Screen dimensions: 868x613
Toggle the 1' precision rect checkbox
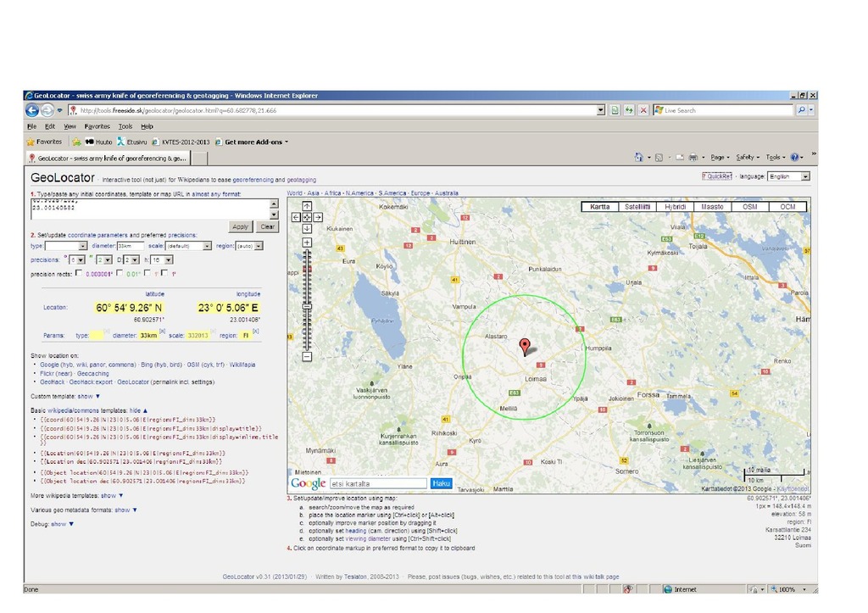point(147,272)
